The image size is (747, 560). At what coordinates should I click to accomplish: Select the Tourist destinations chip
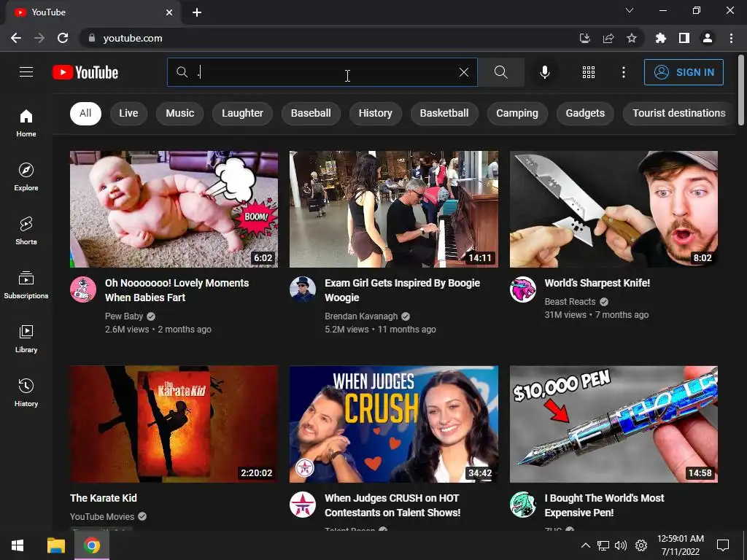(678, 113)
